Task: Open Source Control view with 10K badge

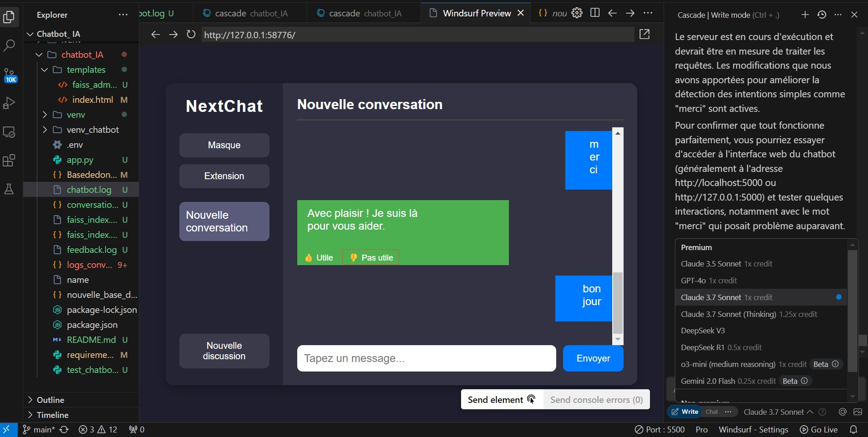Action: tap(9, 75)
